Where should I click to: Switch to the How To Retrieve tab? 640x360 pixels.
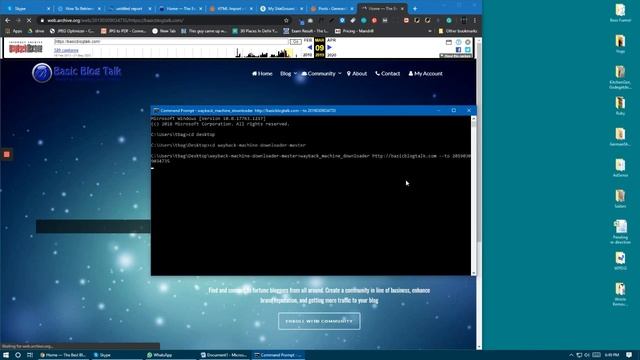tap(78, 8)
